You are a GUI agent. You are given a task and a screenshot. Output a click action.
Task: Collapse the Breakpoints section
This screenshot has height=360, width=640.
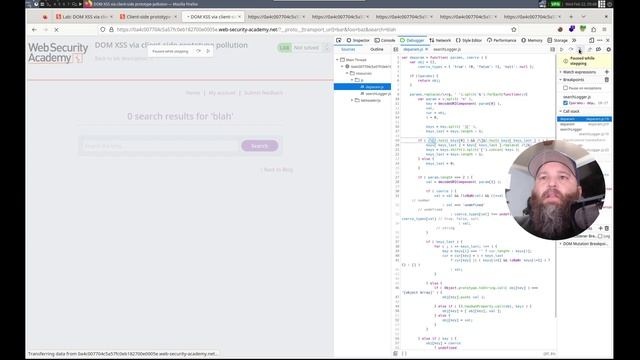(573, 80)
